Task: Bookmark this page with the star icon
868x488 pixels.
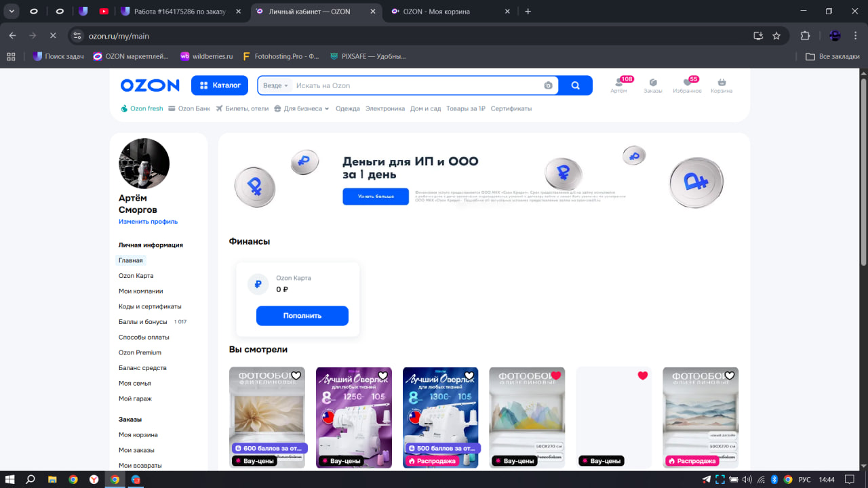Action: pyautogui.click(x=776, y=35)
